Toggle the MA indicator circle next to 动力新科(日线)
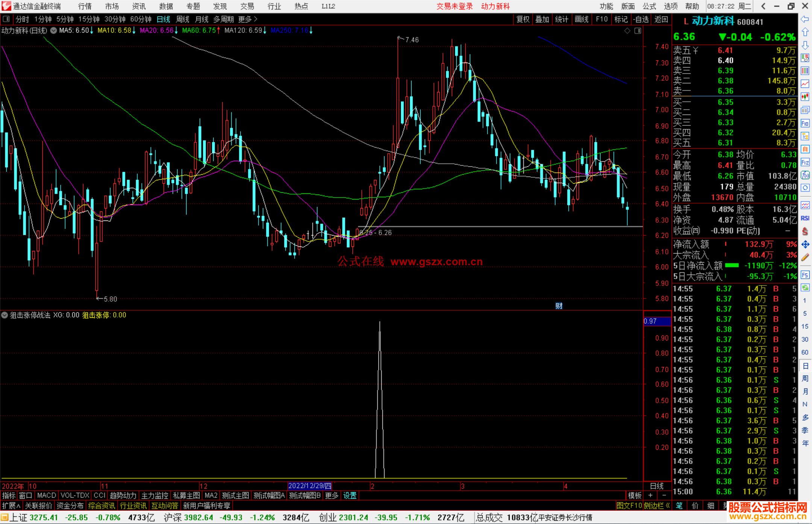The image size is (812, 524). click(x=54, y=30)
